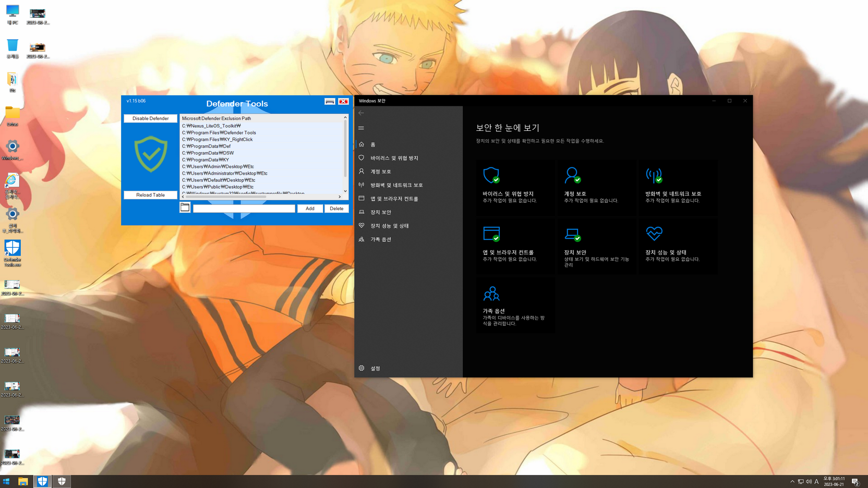This screenshot has width=868, height=488.
Task: Click the volume icon in the system tray
Action: click(809, 482)
